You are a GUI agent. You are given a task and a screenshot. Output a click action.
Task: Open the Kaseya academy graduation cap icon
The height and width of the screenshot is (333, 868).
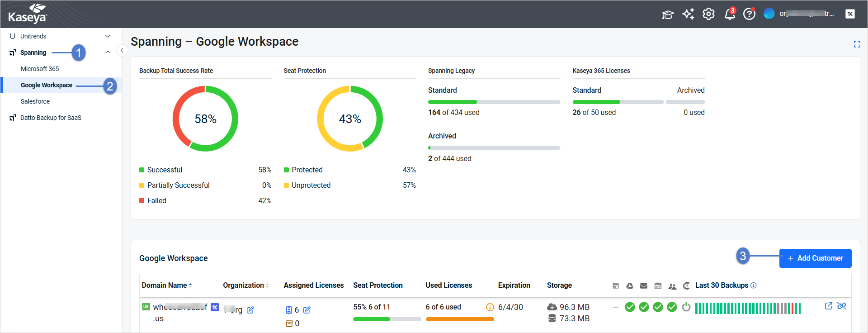(x=668, y=14)
